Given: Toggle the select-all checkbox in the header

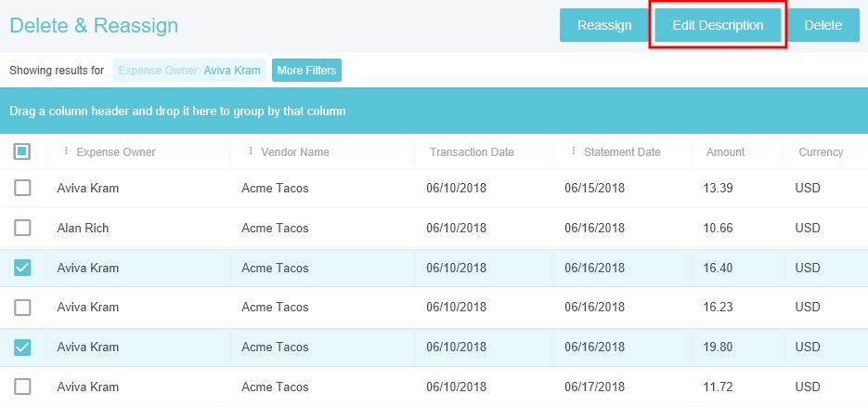Looking at the screenshot, I should 22,151.
